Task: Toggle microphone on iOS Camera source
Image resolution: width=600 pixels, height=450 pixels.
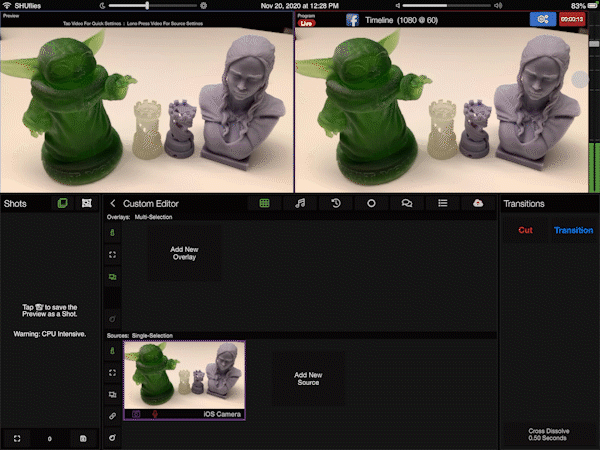Action: pos(155,413)
